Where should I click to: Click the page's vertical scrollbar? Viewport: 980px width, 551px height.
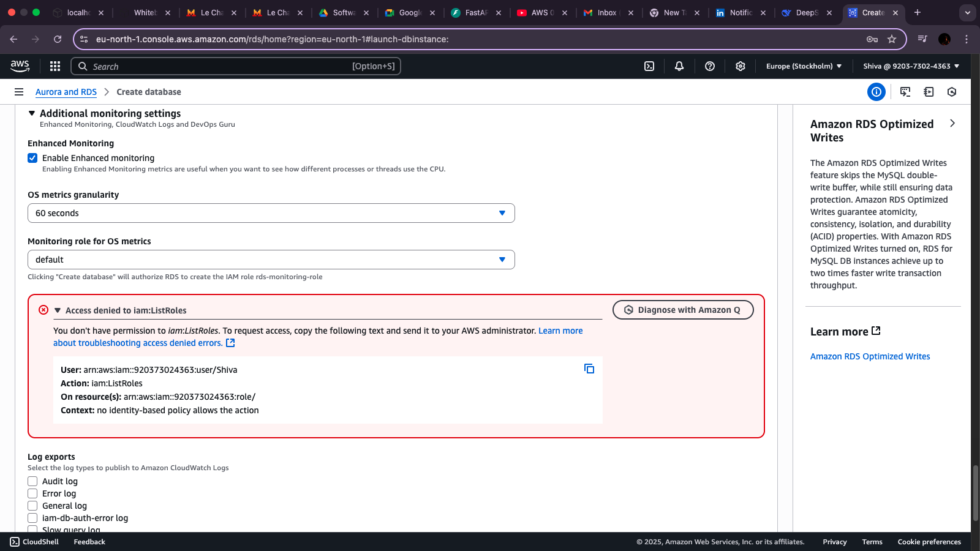pyautogui.click(x=975, y=493)
